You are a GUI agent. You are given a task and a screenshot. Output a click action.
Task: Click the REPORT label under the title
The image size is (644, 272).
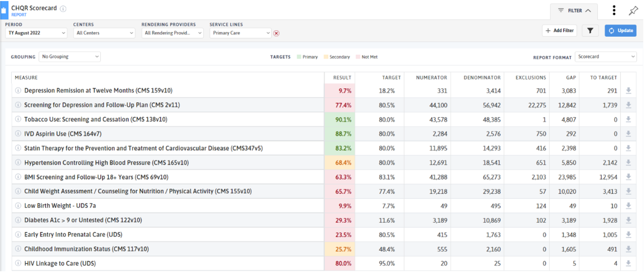[x=19, y=15]
